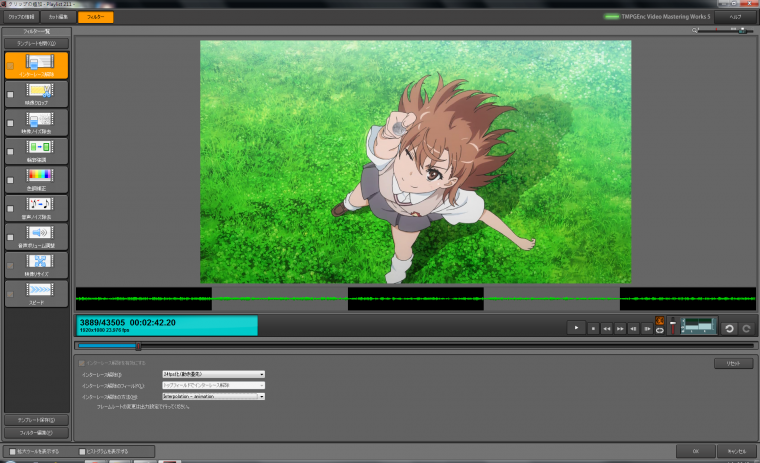Select the Video Noise Reduction filter
The image size is (760, 463).
pos(40,122)
